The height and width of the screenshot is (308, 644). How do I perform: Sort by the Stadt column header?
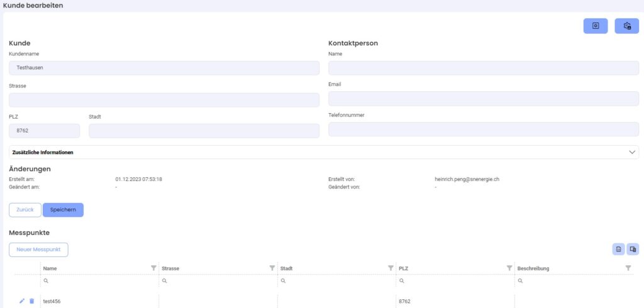tap(286, 268)
